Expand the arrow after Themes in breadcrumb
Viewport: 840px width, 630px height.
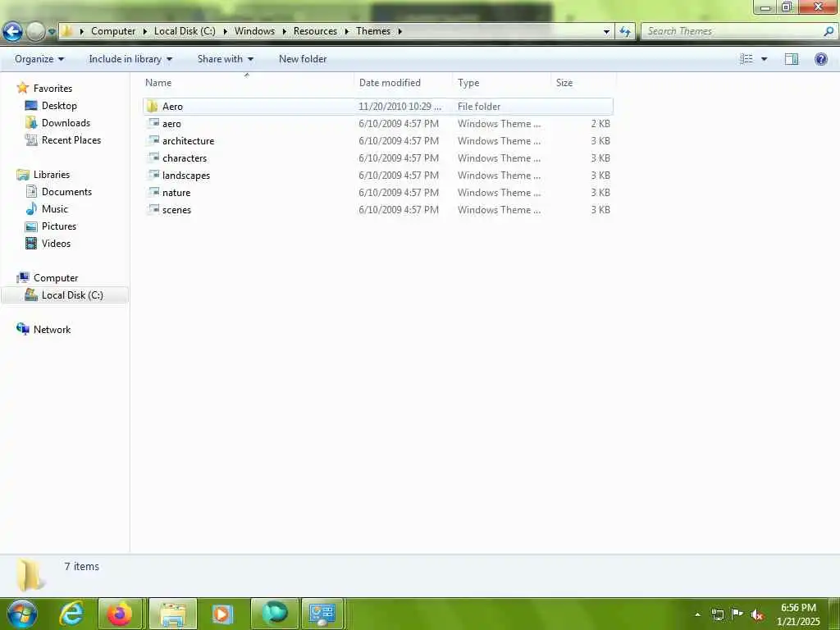pyautogui.click(x=399, y=32)
